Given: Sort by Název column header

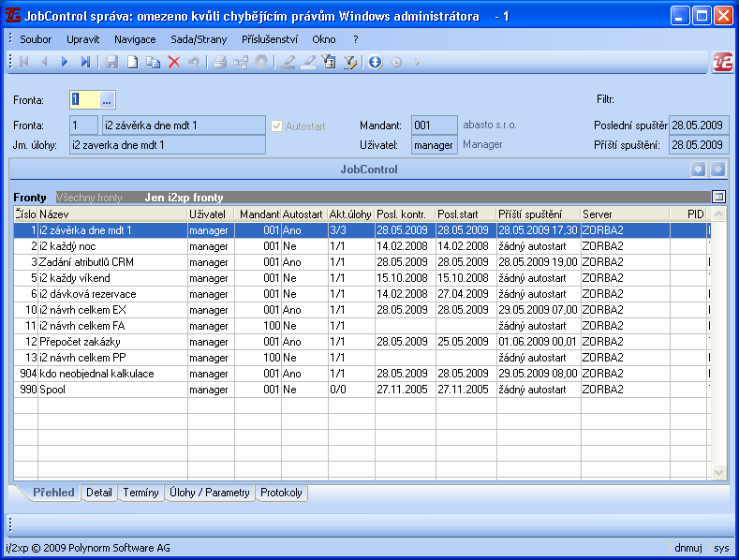Looking at the screenshot, I should (112, 214).
